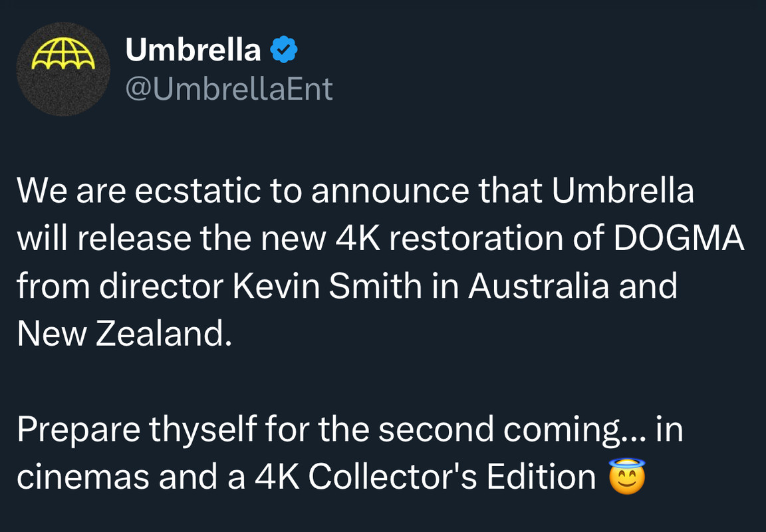Open the Umbrella profile avatar

(63, 69)
